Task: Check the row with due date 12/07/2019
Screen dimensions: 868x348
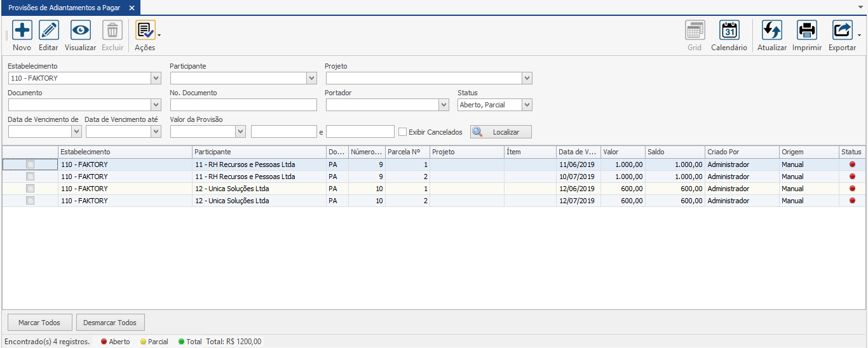Action: click(x=30, y=201)
